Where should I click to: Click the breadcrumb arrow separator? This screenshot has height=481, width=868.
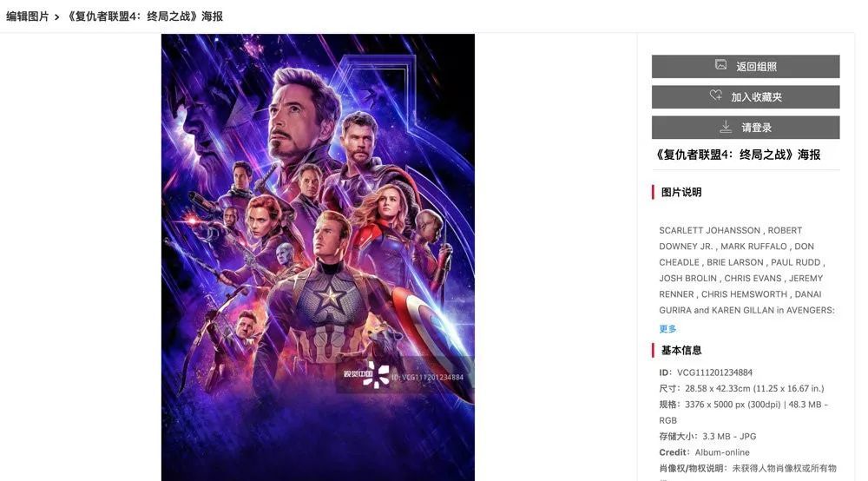point(57,16)
